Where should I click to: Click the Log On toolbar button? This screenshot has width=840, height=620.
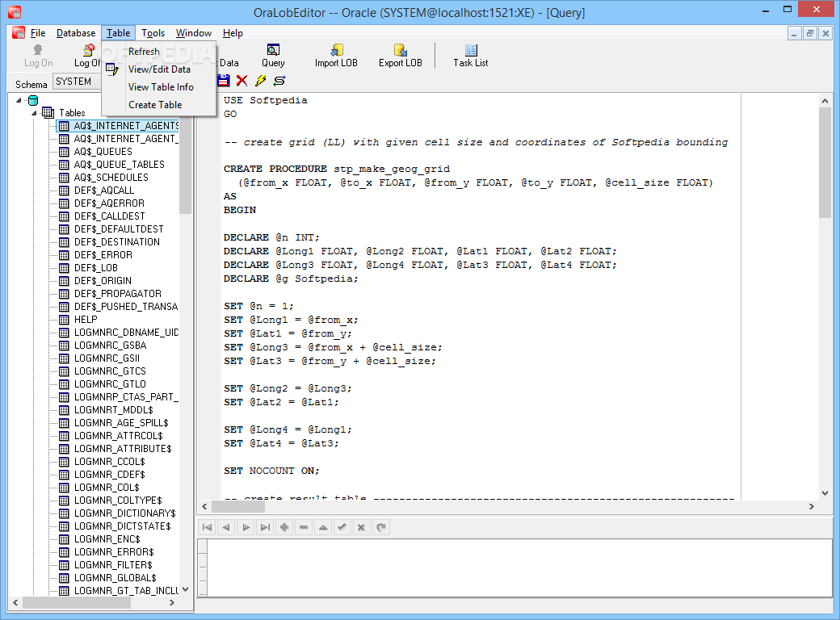coord(38,56)
